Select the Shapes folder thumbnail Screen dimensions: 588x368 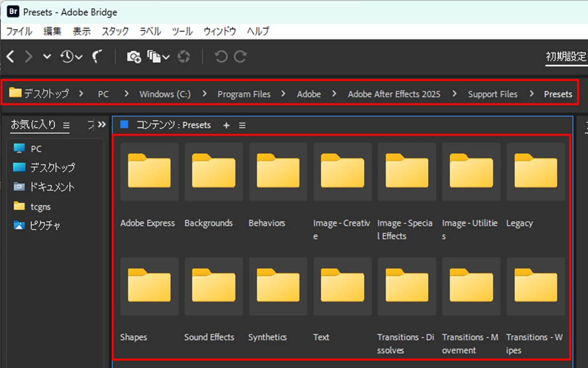coord(149,286)
